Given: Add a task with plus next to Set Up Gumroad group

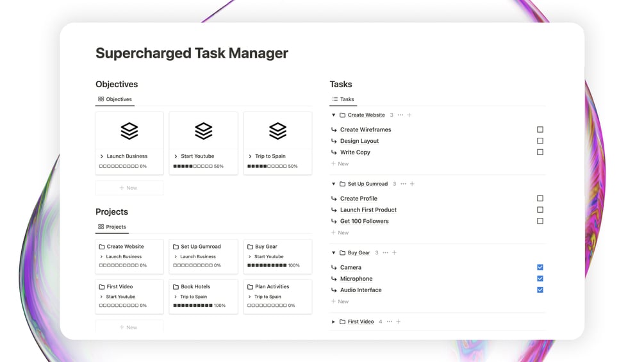Looking at the screenshot, I should (412, 184).
